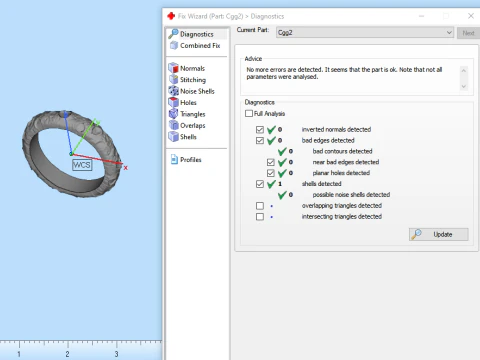This screenshot has height=360, width=480.
Task: Open the Profiles document icon
Action: [174, 159]
